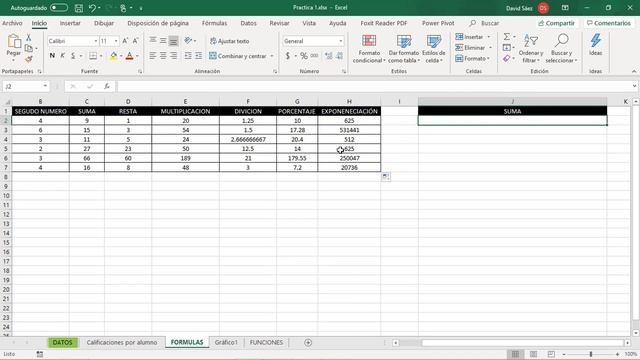
Task: Select bottom vertical alignment
Action: (x=173, y=40)
